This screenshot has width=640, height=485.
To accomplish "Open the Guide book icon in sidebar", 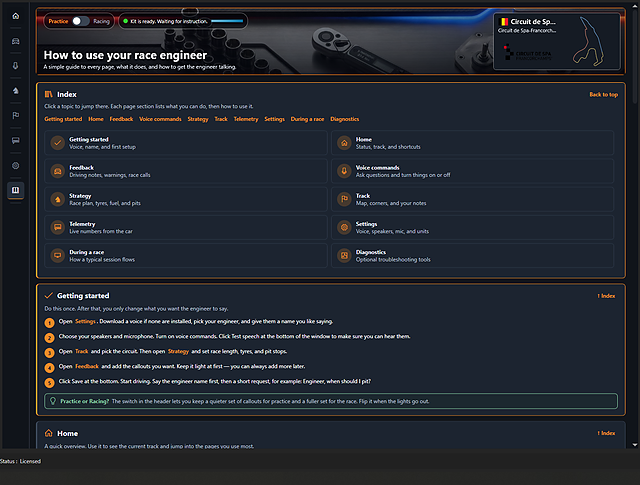I will coord(16,190).
